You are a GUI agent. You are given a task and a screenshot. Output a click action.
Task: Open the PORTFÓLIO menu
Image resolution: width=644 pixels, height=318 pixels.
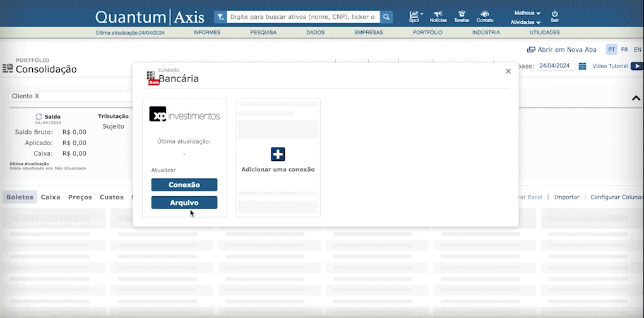coord(427,32)
